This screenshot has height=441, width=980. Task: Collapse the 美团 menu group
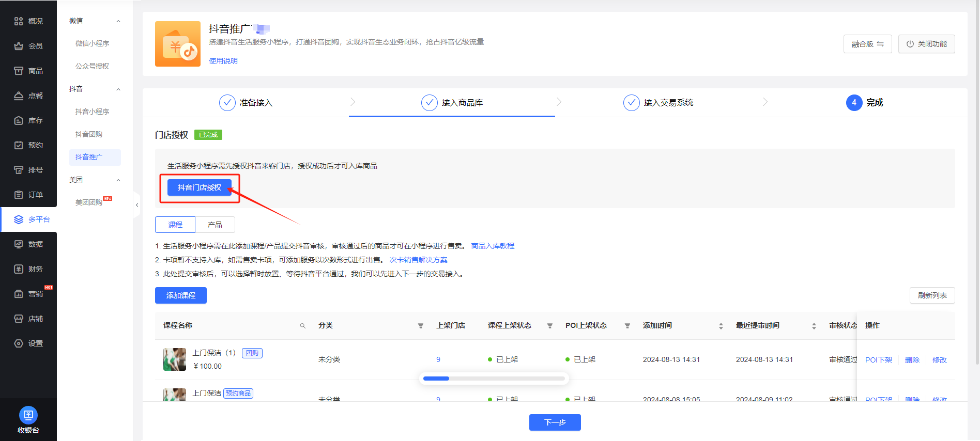(x=118, y=180)
